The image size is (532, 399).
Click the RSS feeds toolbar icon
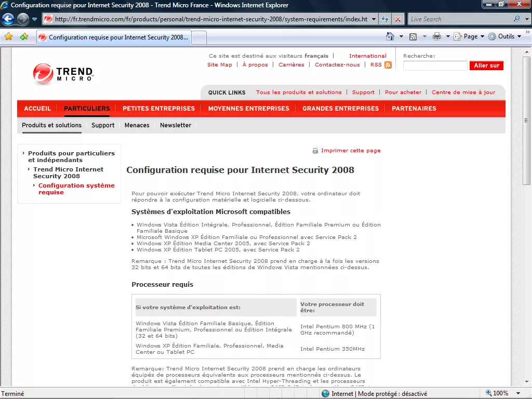point(413,37)
